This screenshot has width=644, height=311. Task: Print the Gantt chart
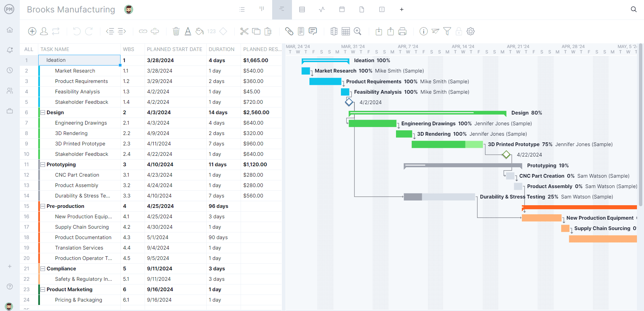pyautogui.click(x=402, y=31)
